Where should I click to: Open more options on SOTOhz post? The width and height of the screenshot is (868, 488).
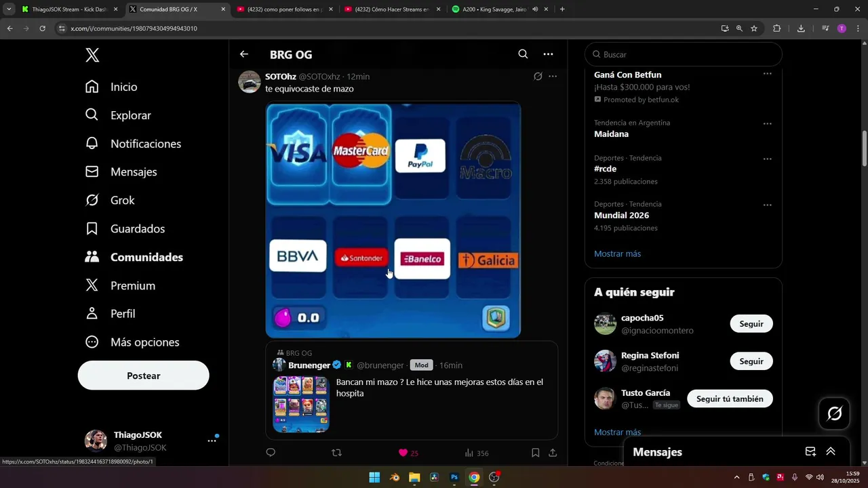coord(553,77)
